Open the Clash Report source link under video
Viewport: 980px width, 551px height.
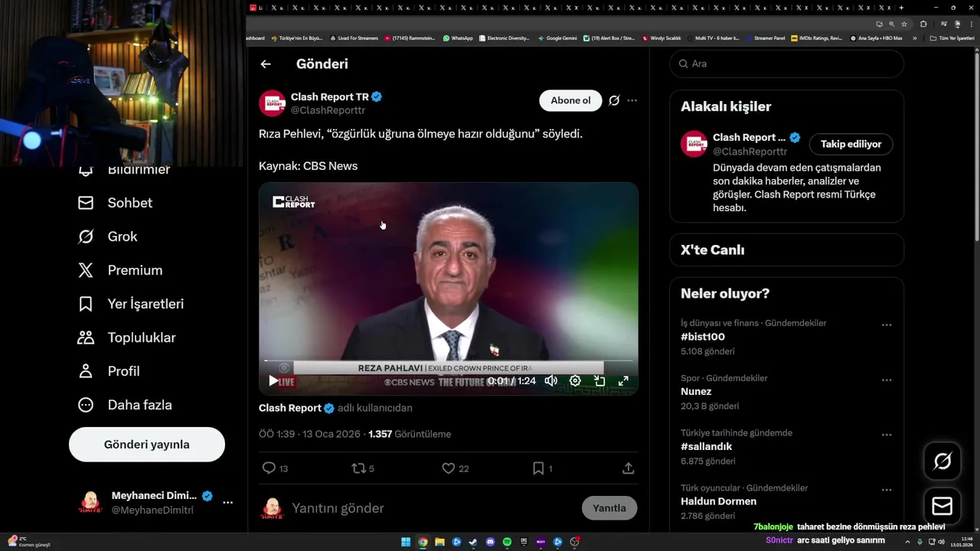click(290, 408)
